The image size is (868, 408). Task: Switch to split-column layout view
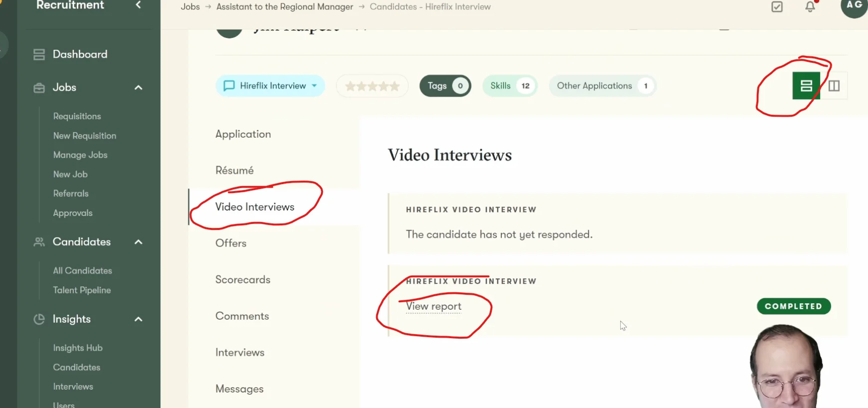834,86
